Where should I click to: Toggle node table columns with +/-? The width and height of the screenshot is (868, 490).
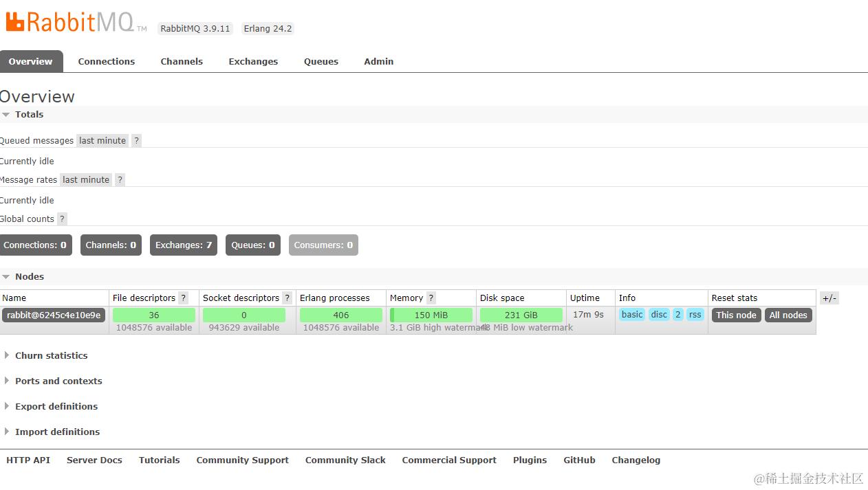tap(829, 298)
